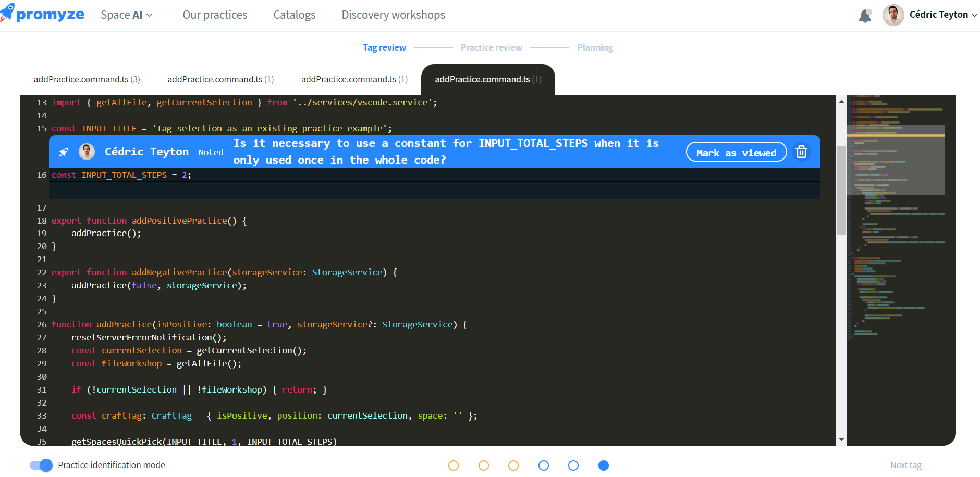Click the scrollbar up arrow
The height and width of the screenshot is (477, 980).
(841, 101)
